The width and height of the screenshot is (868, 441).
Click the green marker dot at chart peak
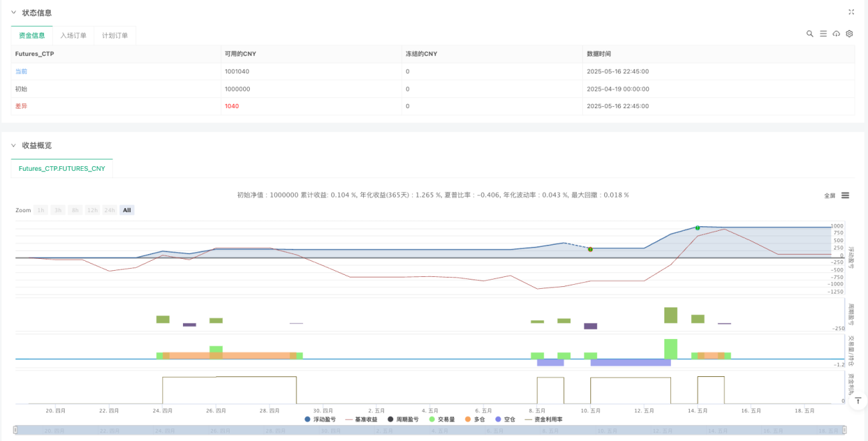tap(698, 228)
